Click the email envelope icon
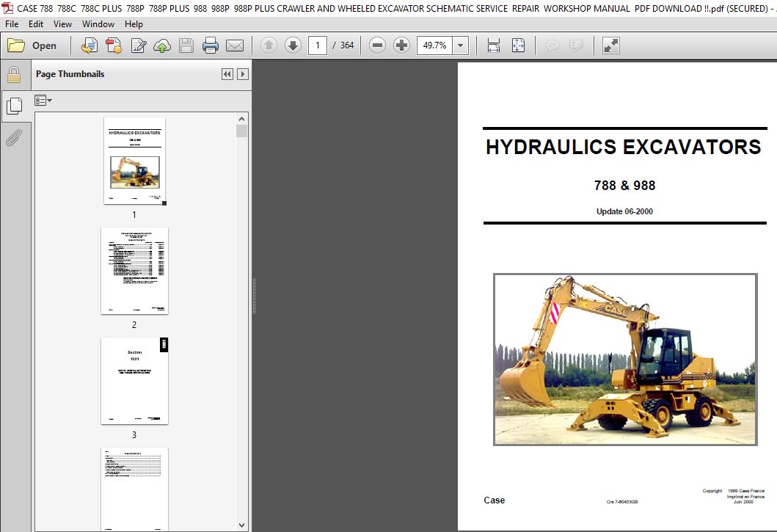777x532 pixels. 235,45
